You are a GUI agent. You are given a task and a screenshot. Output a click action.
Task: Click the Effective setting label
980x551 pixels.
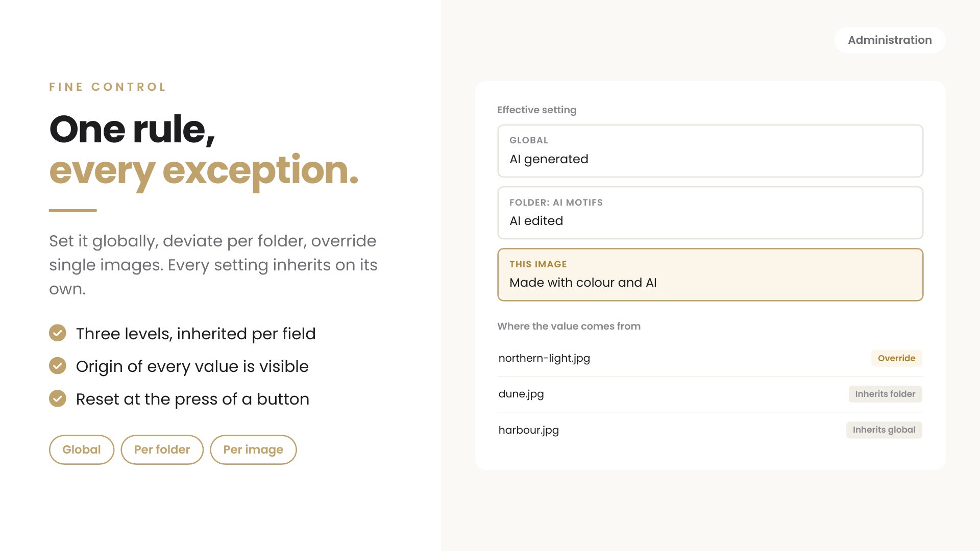tap(537, 110)
